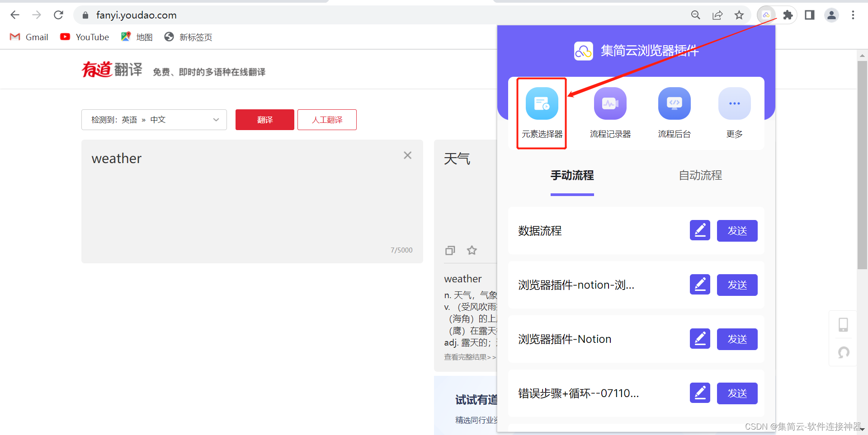Edit the 浏览器插件-Notion flow

coord(700,339)
